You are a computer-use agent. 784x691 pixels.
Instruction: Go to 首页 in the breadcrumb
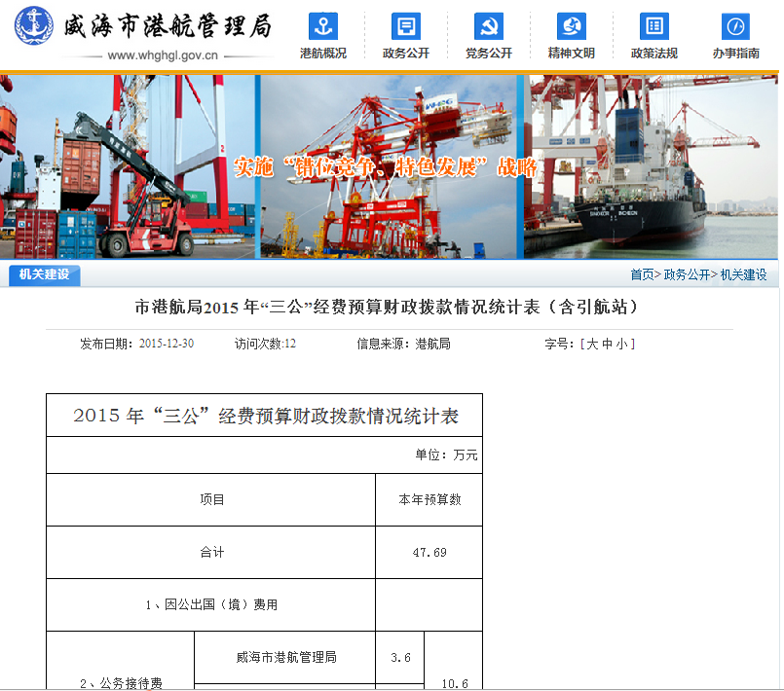pos(642,275)
